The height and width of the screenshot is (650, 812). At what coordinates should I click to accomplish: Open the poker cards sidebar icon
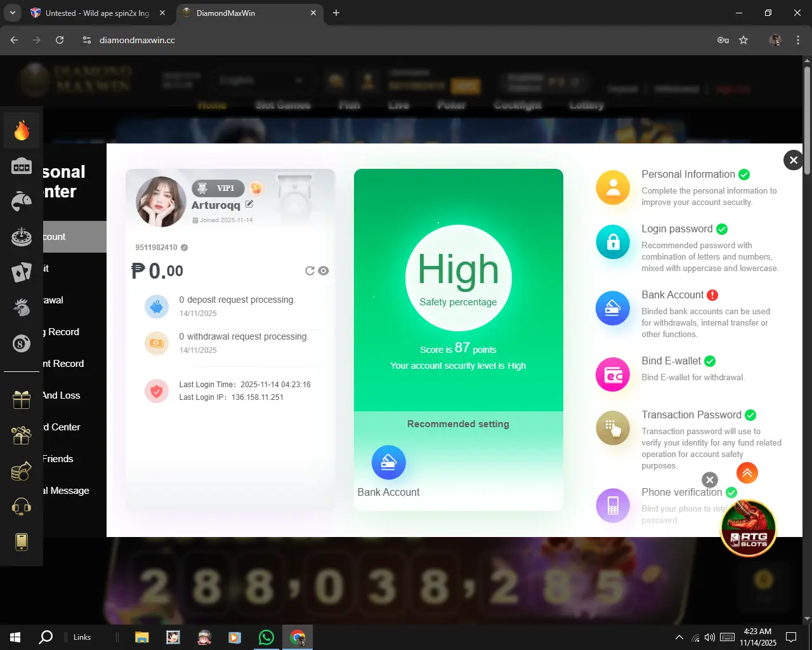coord(22,272)
